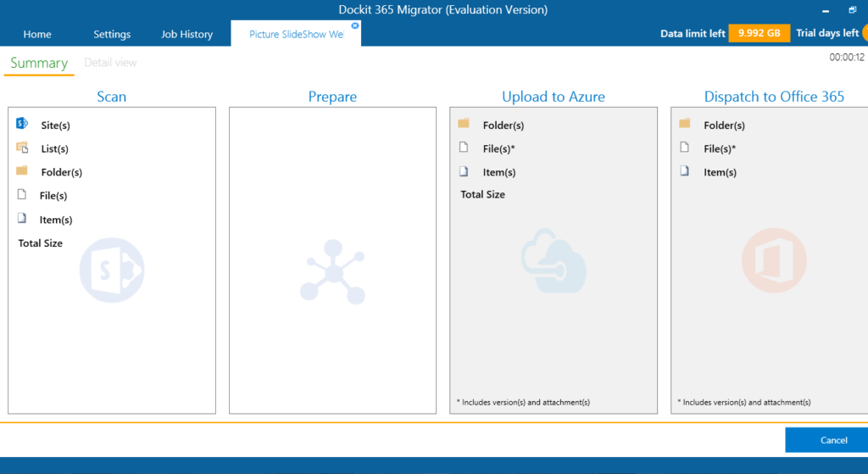This screenshot has width=868, height=474.
Task: Click the Folder(s) icon in Dispatch to Office 365
Action: [x=685, y=124]
